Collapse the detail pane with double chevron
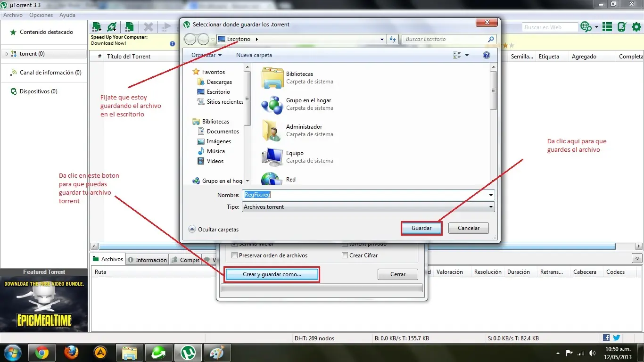 coord(637,258)
